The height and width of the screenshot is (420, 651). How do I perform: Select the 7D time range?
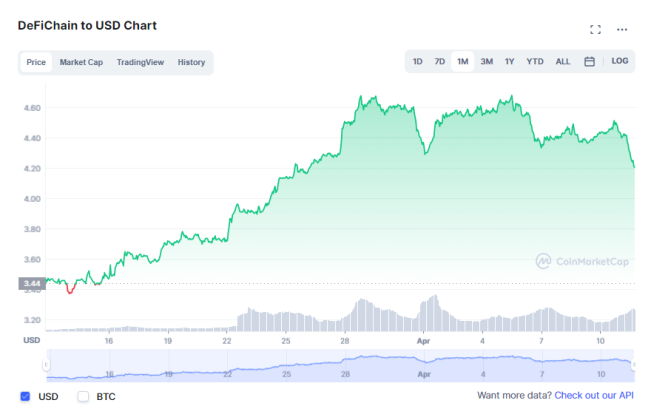click(x=440, y=61)
